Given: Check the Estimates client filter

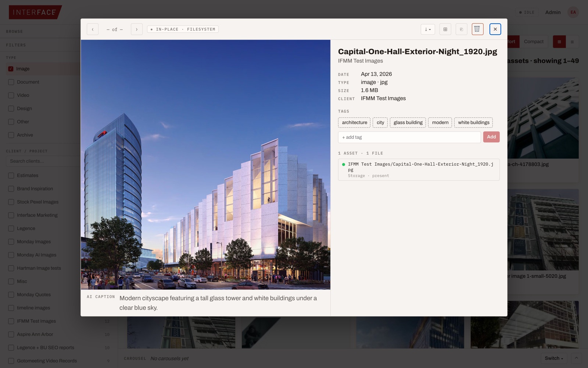Looking at the screenshot, I should (11, 176).
